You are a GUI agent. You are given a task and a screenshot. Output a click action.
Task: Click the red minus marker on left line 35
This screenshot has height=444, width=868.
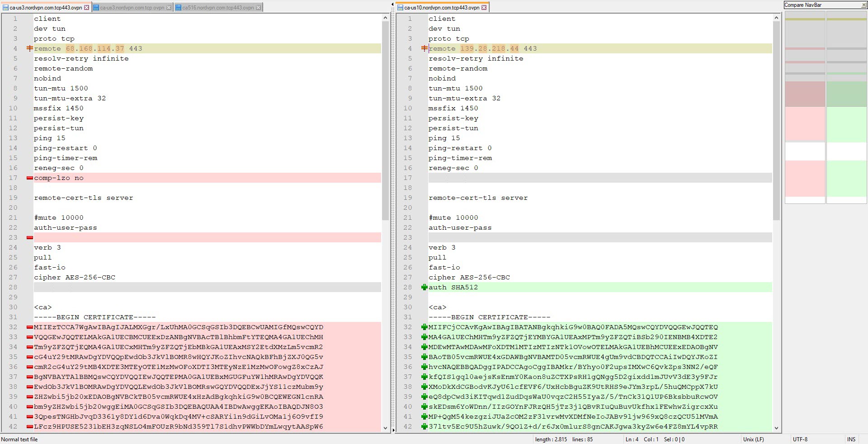30,357
